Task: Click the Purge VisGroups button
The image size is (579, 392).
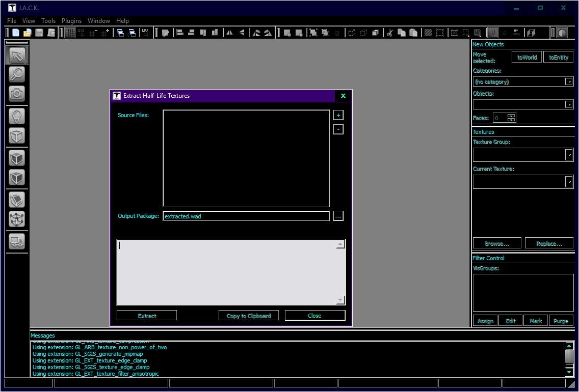Action: 561,321
